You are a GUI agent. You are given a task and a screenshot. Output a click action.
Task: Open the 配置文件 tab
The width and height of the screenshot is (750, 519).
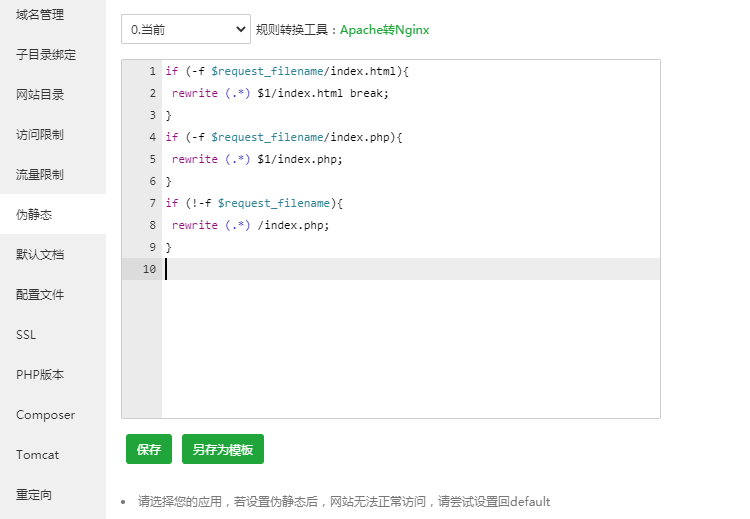point(40,295)
